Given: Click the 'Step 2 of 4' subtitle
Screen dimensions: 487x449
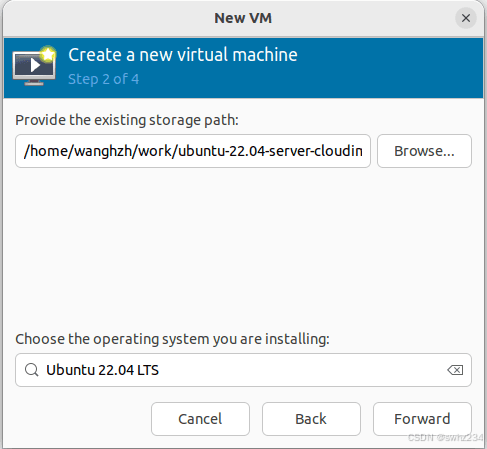Looking at the screenshot, I should click(x=103, y=79).
